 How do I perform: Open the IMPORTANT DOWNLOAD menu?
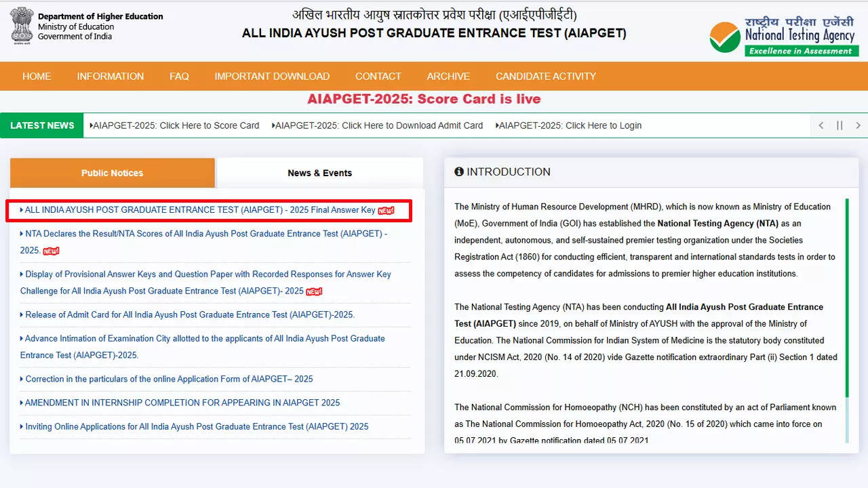click(272, 77)
